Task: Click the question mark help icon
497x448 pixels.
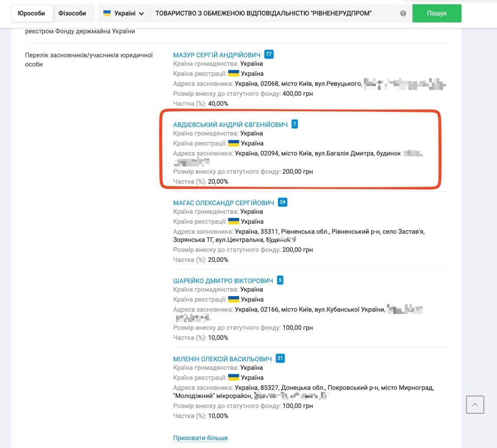Action: point(403,13)
